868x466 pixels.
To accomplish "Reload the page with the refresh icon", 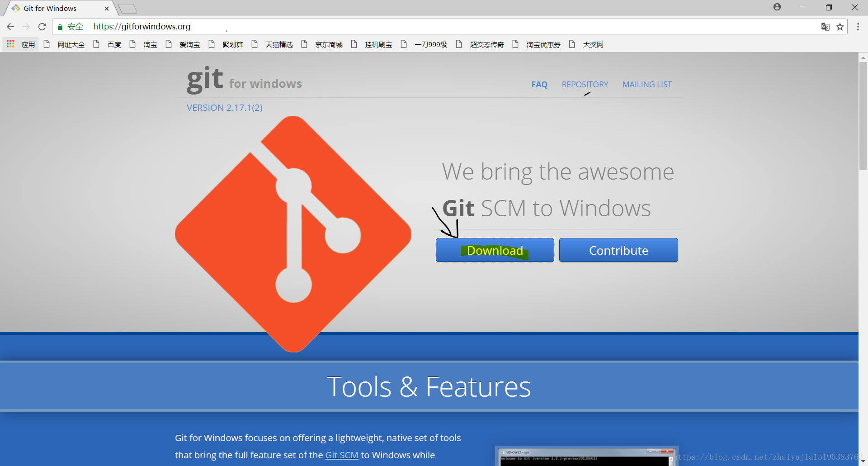I will pyautogui.click(x=42, y=27).
